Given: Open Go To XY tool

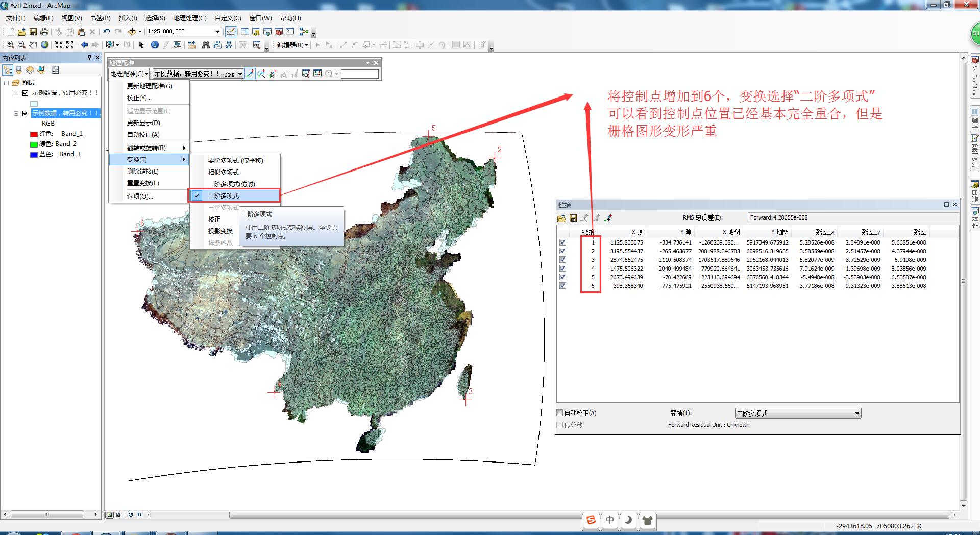Looking at the screenshot, I should 229,45.
